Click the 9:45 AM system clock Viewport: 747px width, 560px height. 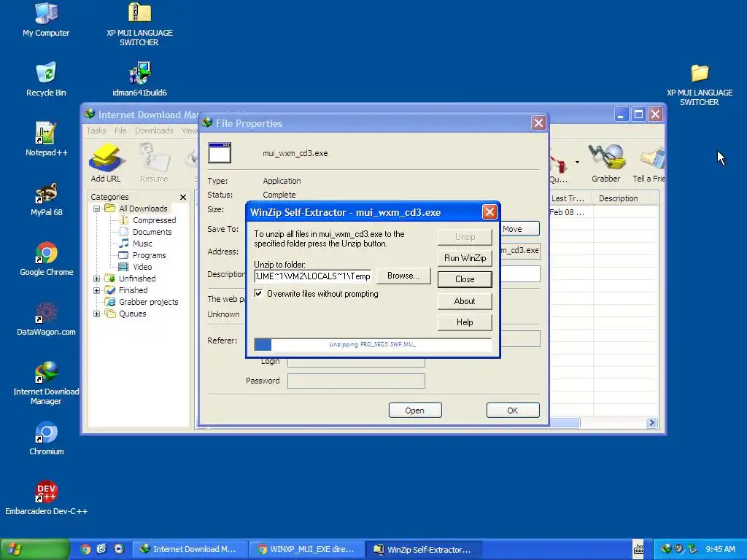tap(720, 549)
